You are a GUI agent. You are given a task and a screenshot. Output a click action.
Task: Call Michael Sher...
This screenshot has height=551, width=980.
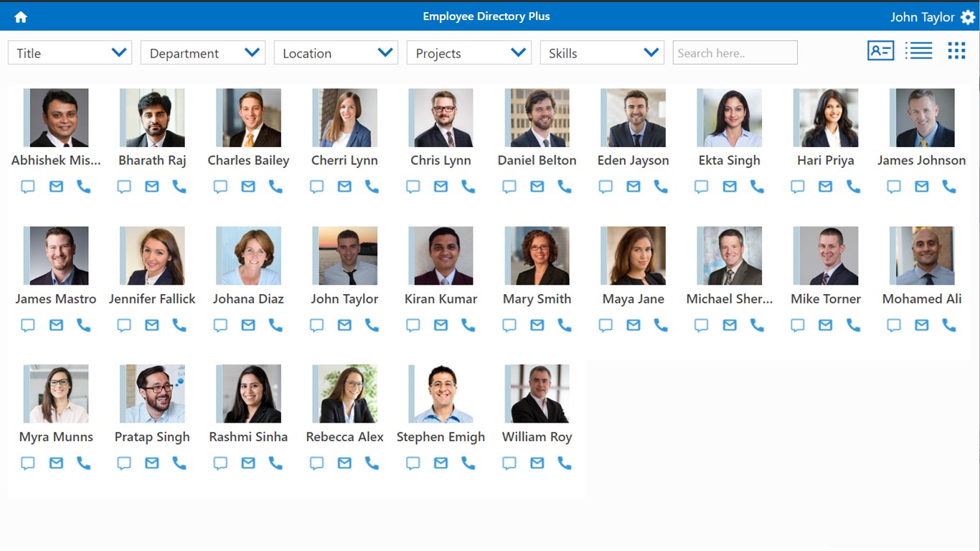tap(757, 326)
